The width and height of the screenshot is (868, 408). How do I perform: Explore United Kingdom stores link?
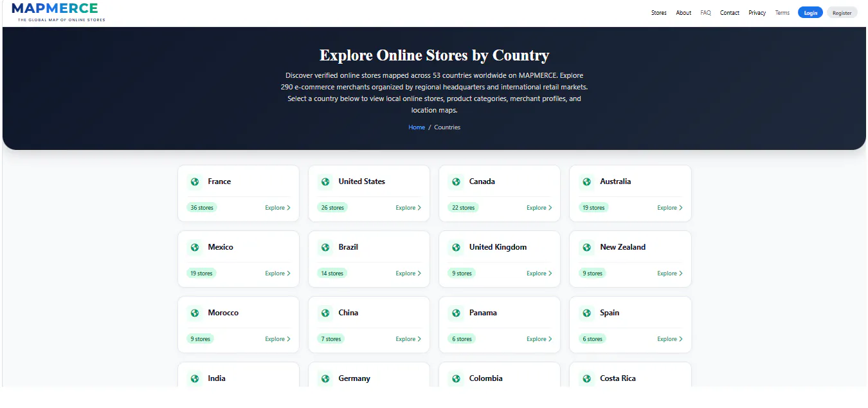(539, 274)
